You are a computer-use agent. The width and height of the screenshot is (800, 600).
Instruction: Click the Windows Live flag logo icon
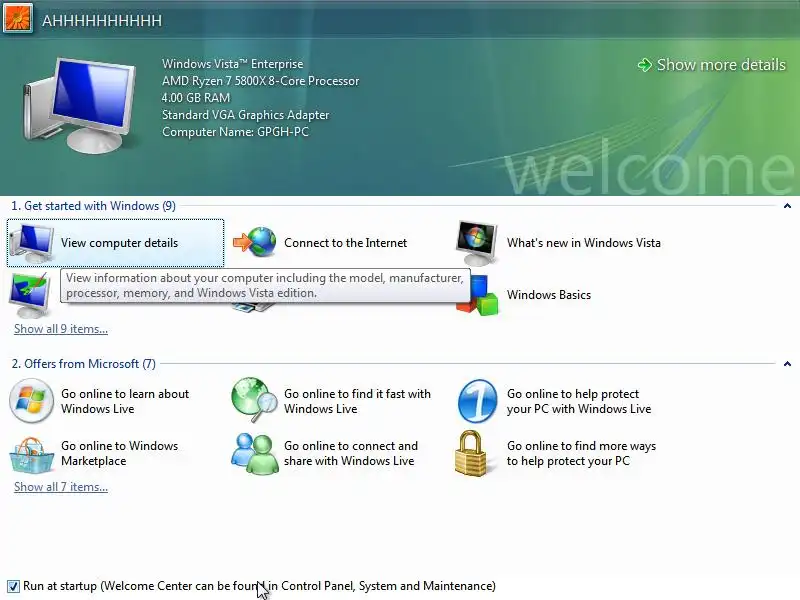tap(31, 401)
